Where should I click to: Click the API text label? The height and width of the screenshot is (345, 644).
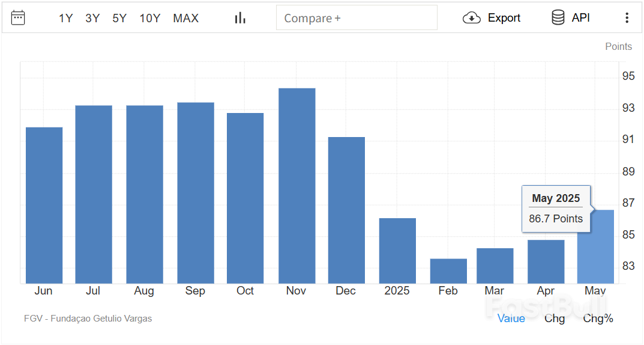(x=580, y=18)
